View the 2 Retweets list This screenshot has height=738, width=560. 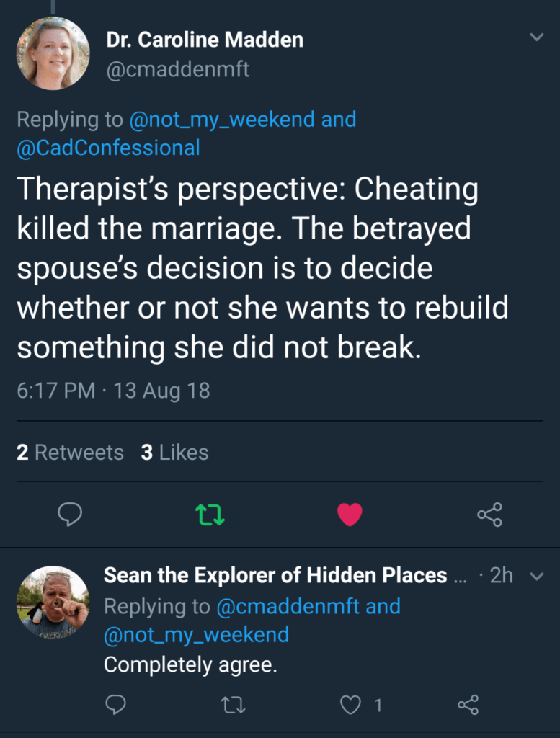[70, 453]
